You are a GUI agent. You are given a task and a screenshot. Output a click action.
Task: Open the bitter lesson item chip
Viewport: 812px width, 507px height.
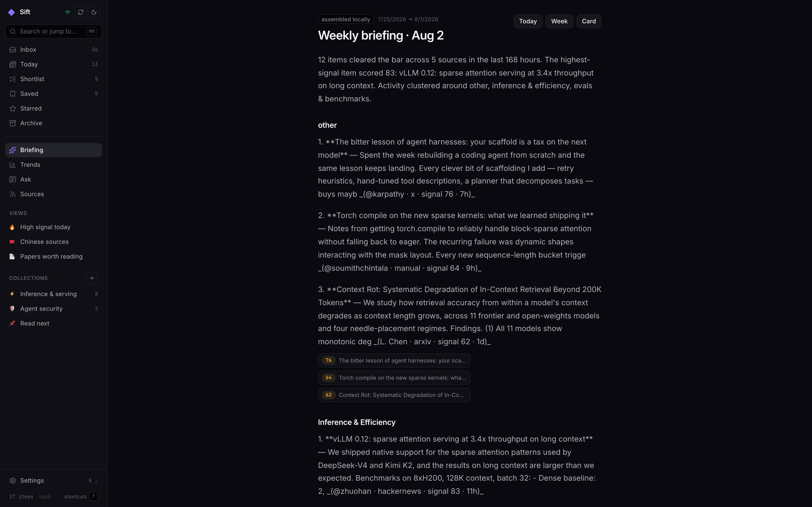point(394,360)
